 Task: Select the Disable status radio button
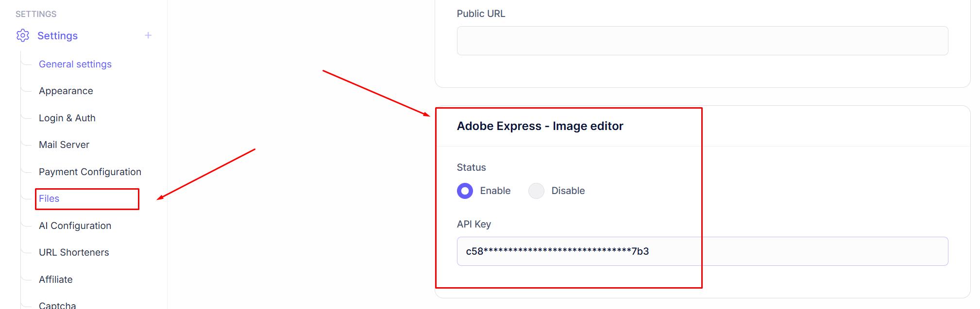(x=536, y=191)
